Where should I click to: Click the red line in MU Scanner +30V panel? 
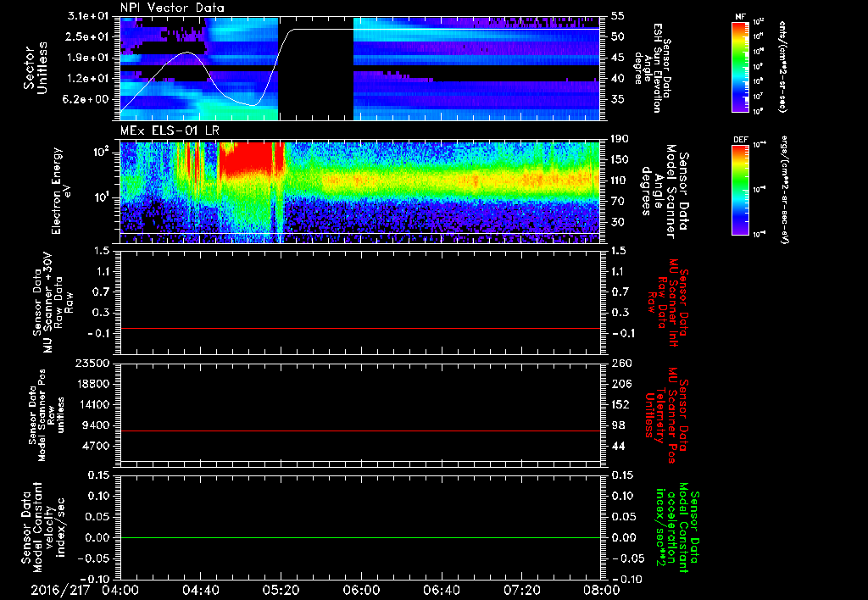(360, 328)
